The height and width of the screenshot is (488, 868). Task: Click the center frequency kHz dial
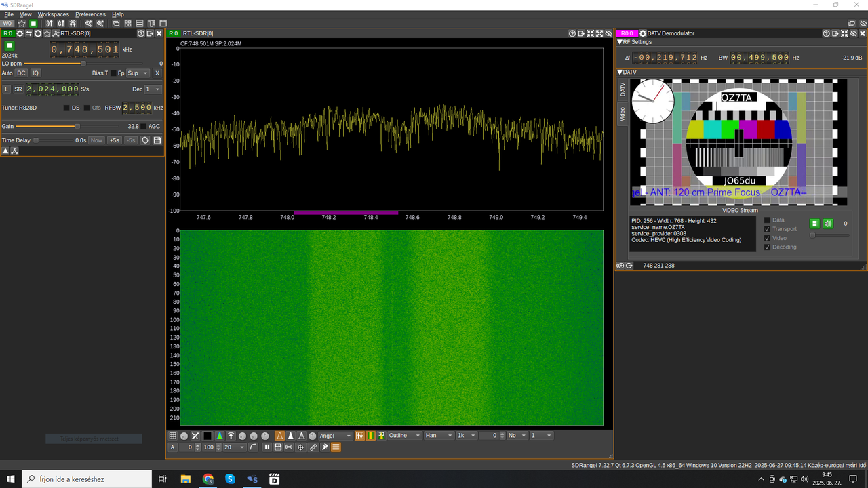(x=85, y=49)
